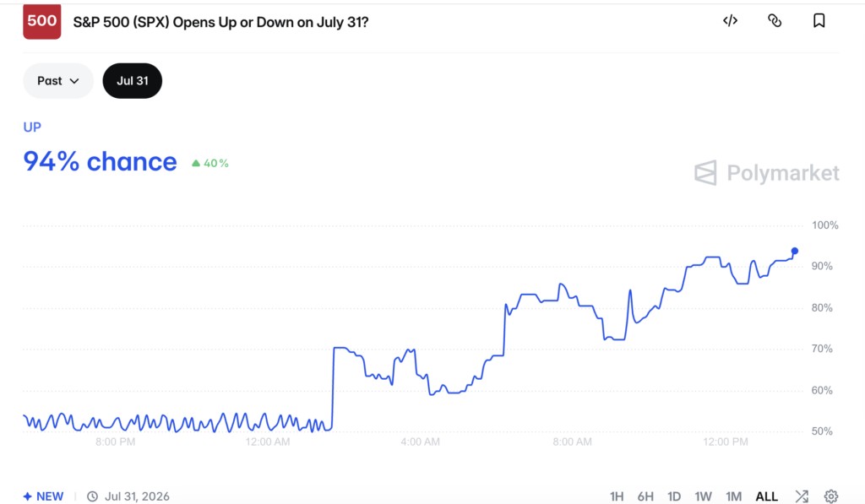The width and height of the screenshot is (865, 504).
Task: Switch chart range to 1M
Action: click(734, 496)
